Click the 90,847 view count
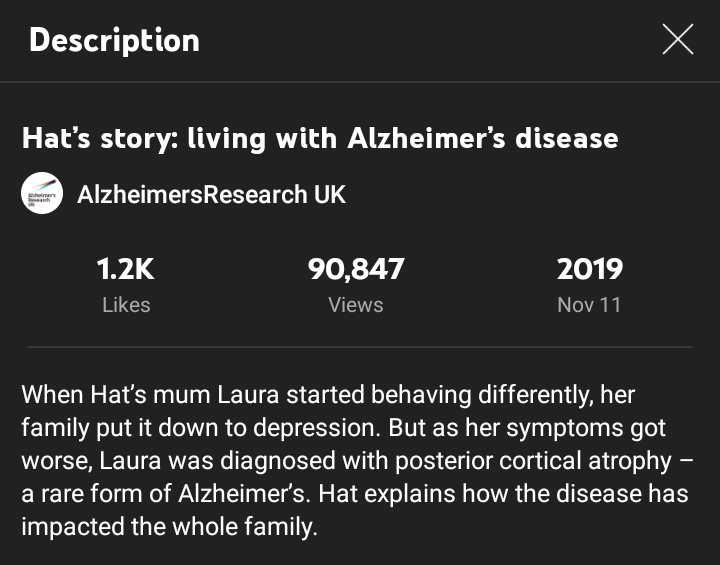Image resolution: width=720 pixels, height=565 pixels. tap(356, 269)
